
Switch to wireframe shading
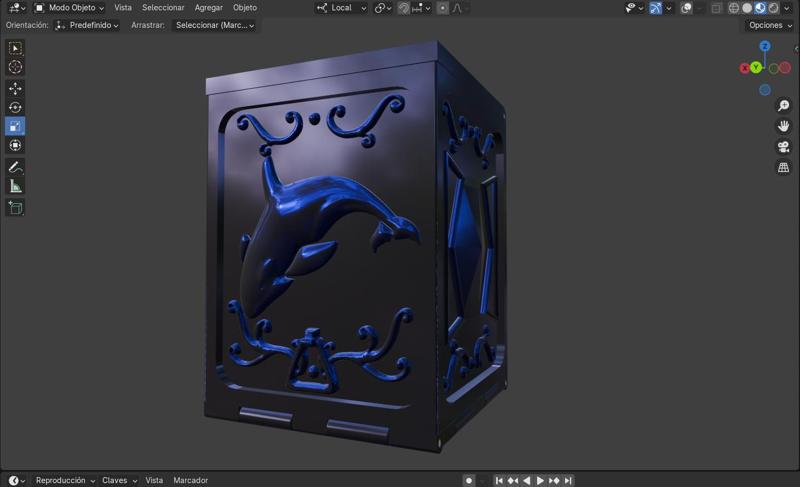tap(734, 8)
